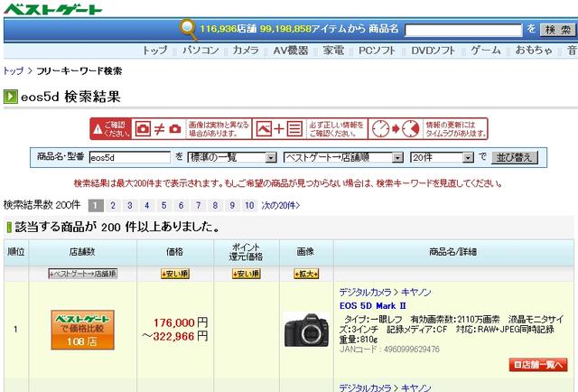Viewport: 578px width, 392px height.
Task: Go to results page 2
Action: pyautogui.click(x=113, y=205)
